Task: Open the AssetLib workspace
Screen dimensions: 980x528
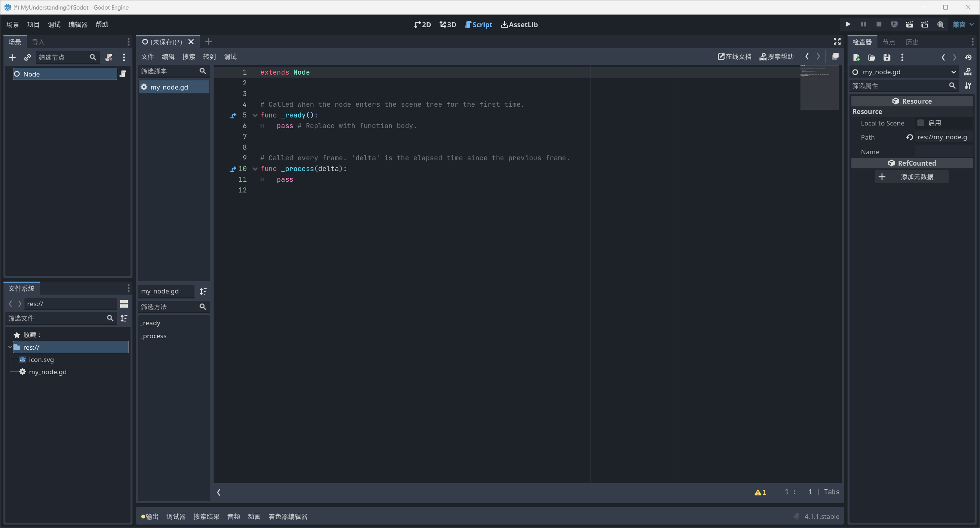Action: click(x=519, y=24)
